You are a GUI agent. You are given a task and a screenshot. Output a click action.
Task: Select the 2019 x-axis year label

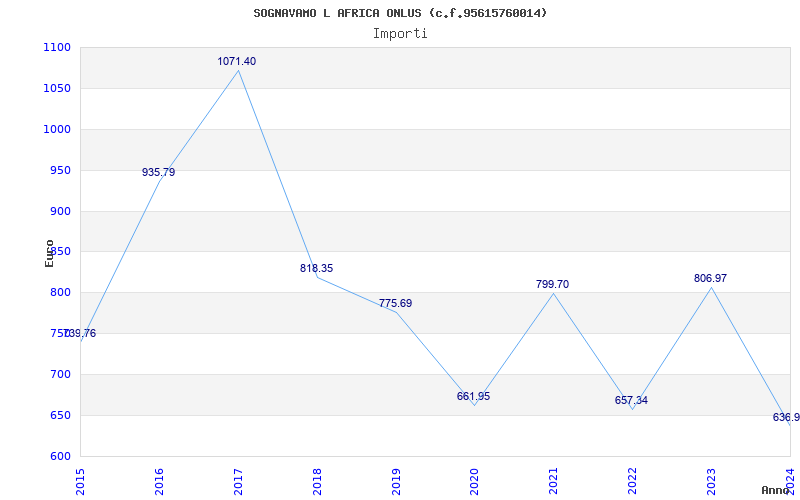click(395, 482)
